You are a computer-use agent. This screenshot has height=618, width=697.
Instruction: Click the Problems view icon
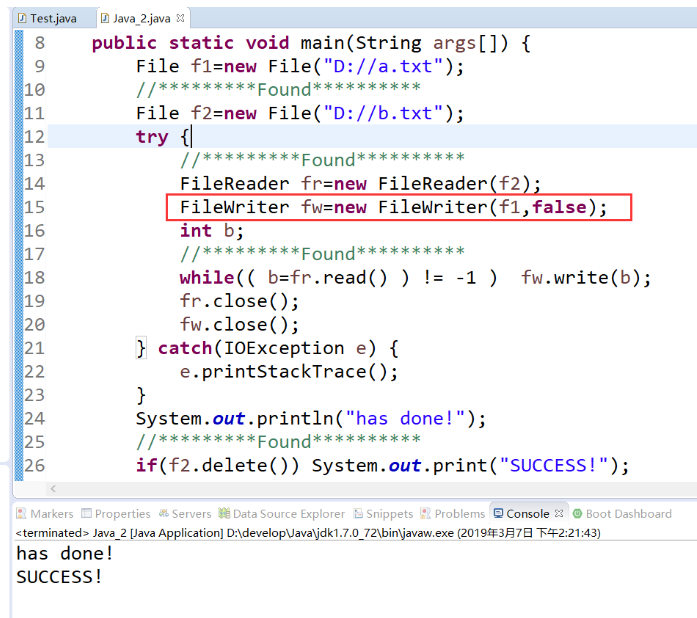coord(427,513)
